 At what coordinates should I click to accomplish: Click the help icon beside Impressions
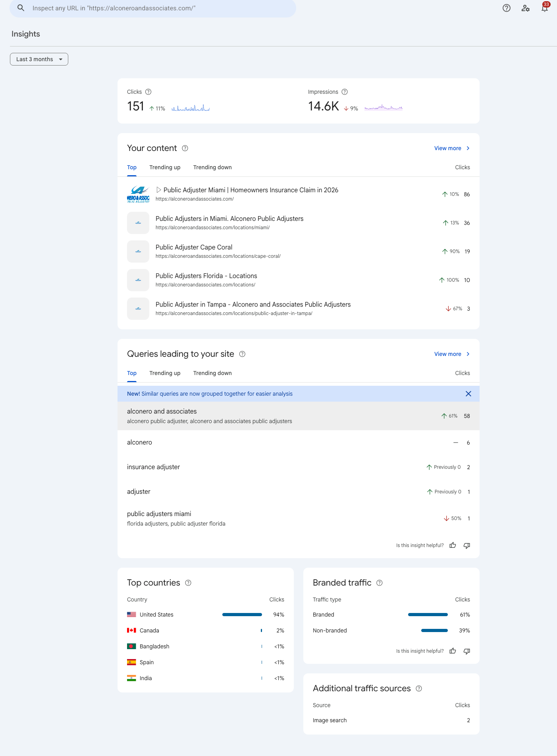coord(345,92)
